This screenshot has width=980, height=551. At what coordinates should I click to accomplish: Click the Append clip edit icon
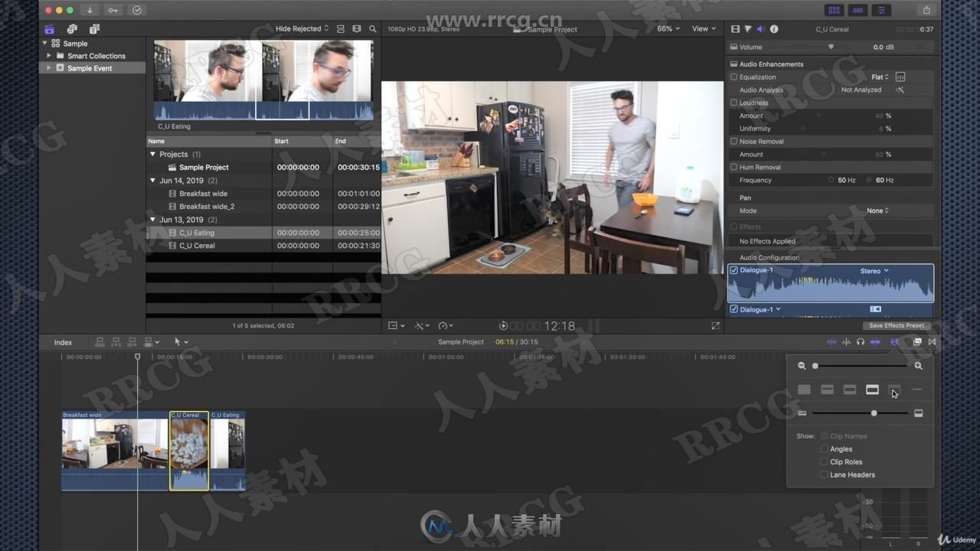(132, 342)
